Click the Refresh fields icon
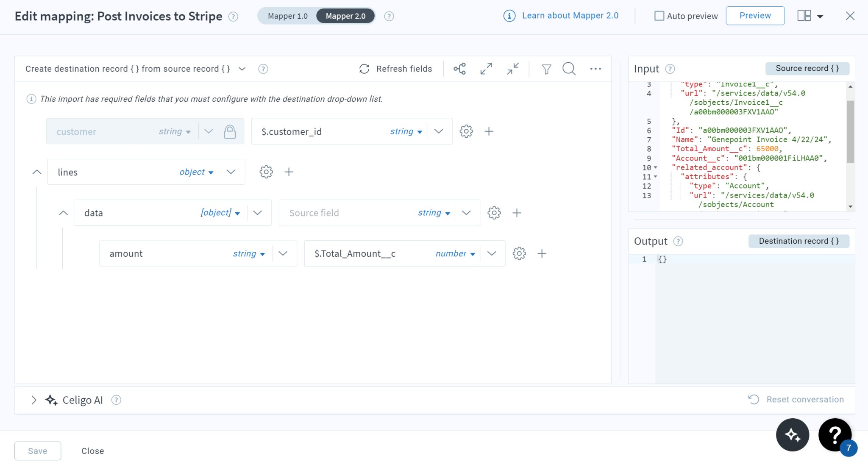The image size is (868, 467). point(364,69)
